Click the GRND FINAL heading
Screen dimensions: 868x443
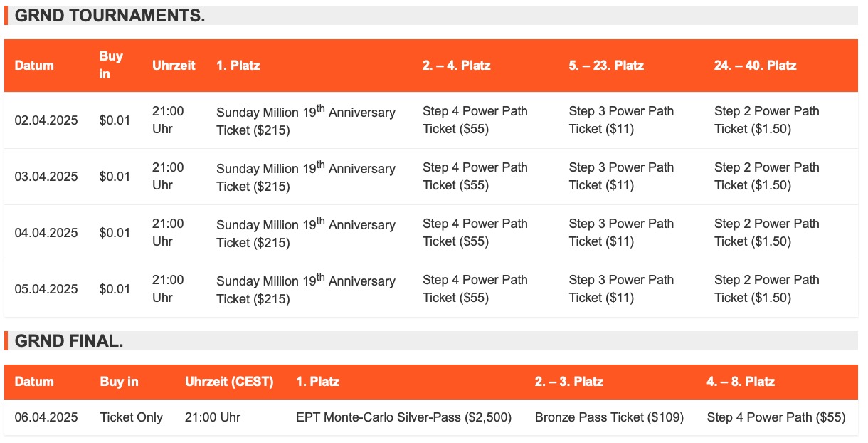pos(69,341)
